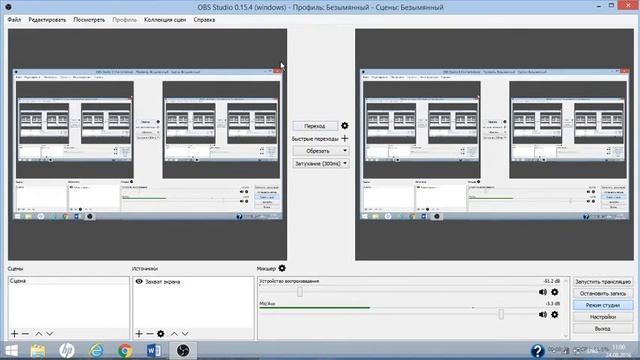
Task: Open the Коллекция сцен menu
Action: coord(165,20)
